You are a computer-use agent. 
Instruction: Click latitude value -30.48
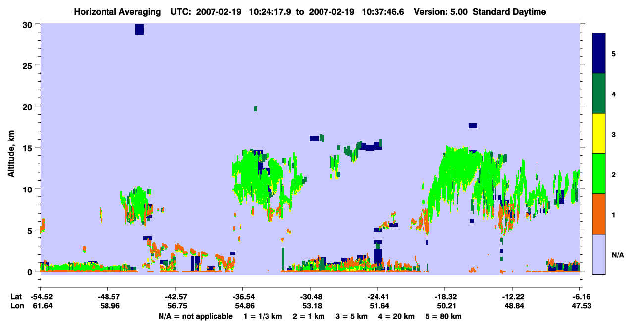pyautogui.click(x=310, y=297)
